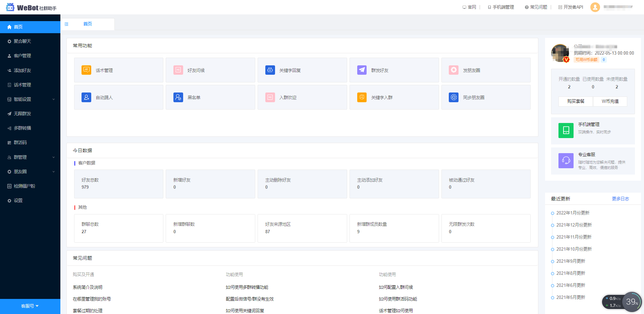Image resolution: width=644 pixels, height=314 pixels.
Task: Open 同步朋友圈 icon
Action: [x=453, y=97]
